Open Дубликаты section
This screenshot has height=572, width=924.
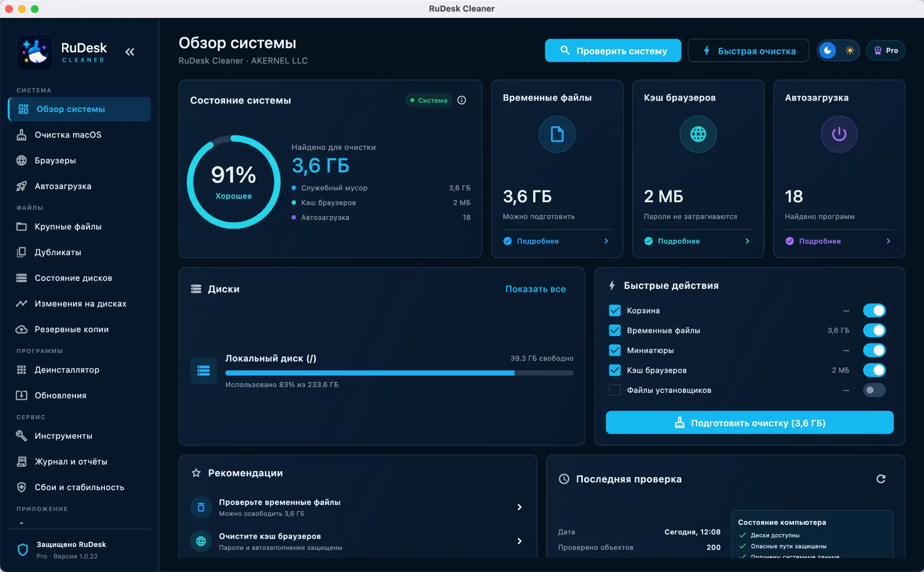79,252
